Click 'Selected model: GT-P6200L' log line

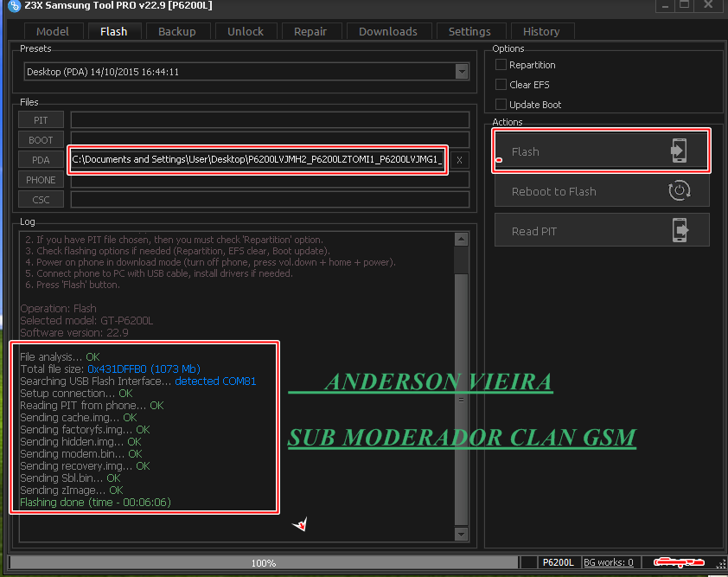[86, 321]
